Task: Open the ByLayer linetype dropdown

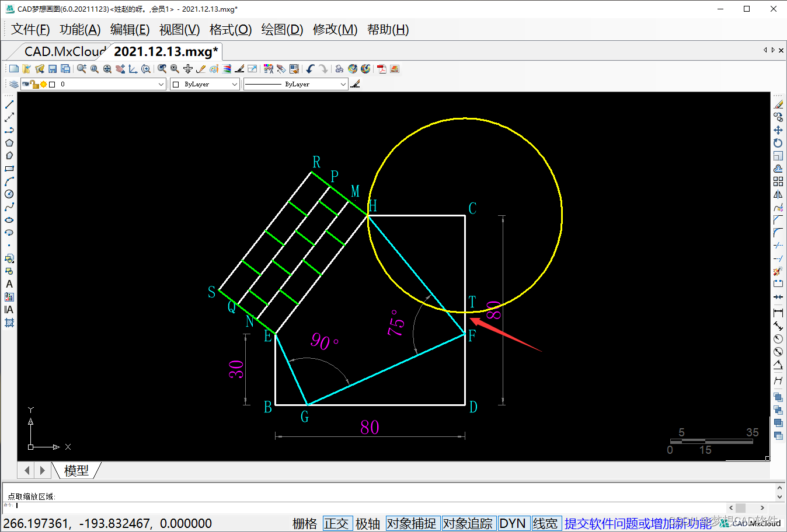Action: point(343,84)
